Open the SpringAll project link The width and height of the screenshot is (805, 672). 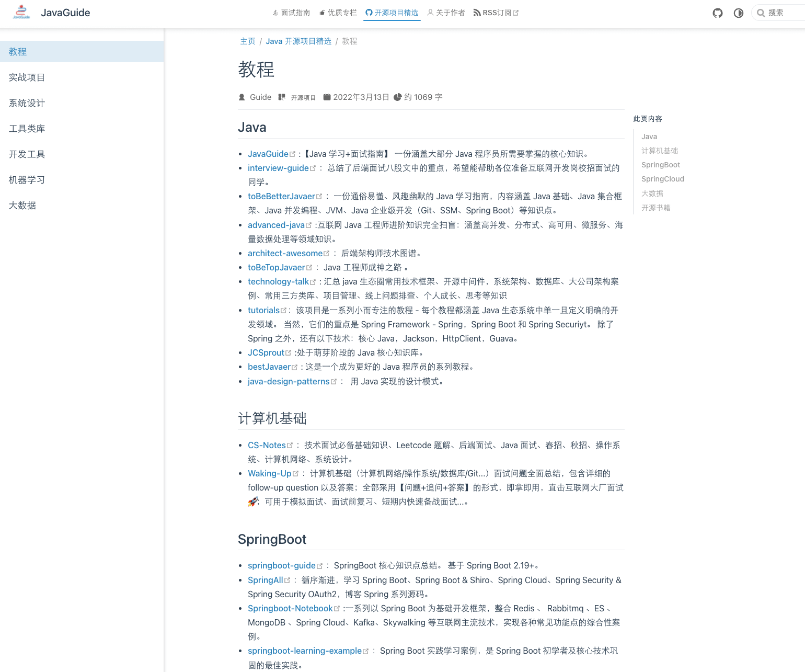266,580
